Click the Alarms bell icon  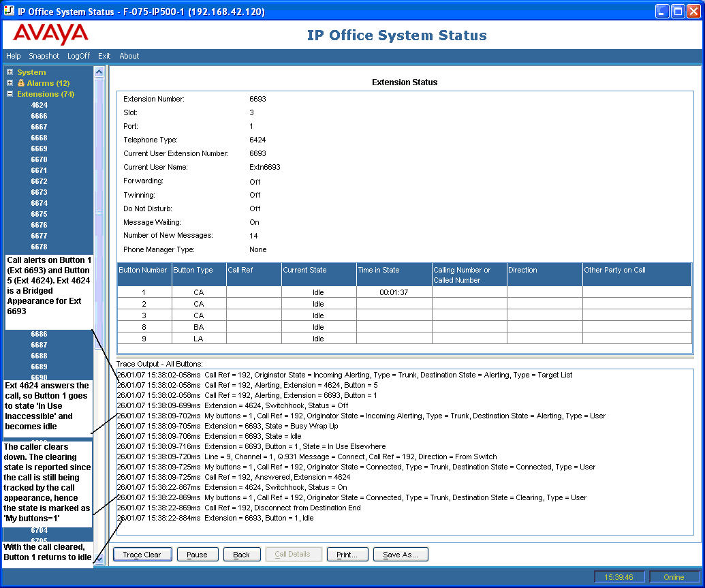pos(20,82)
